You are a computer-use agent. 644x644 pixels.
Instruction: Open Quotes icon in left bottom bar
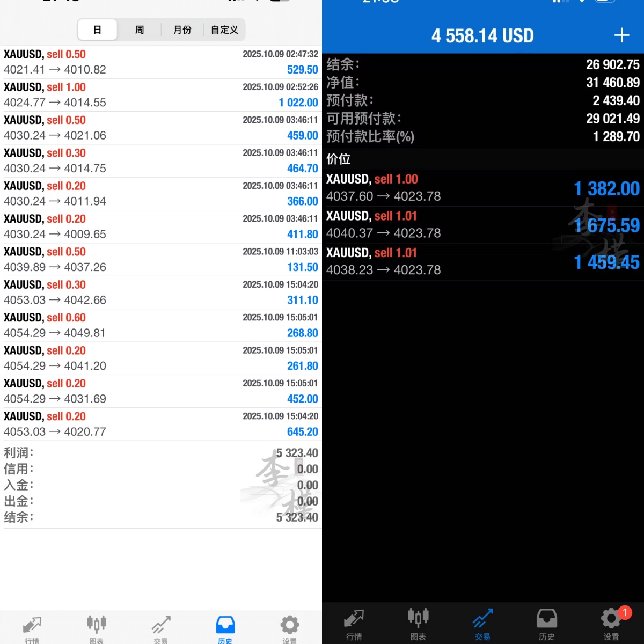(x=32, y=627)
